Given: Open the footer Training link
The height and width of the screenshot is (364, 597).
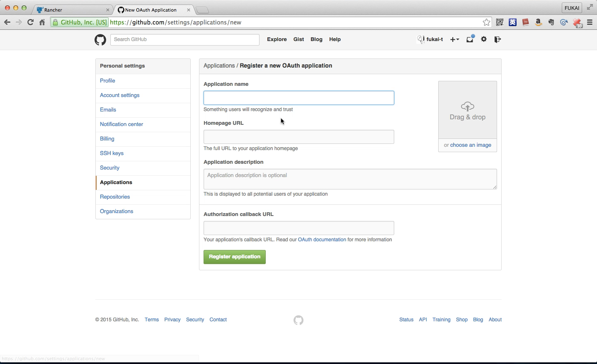Looking at the screenshot, I should coord(442,320).
